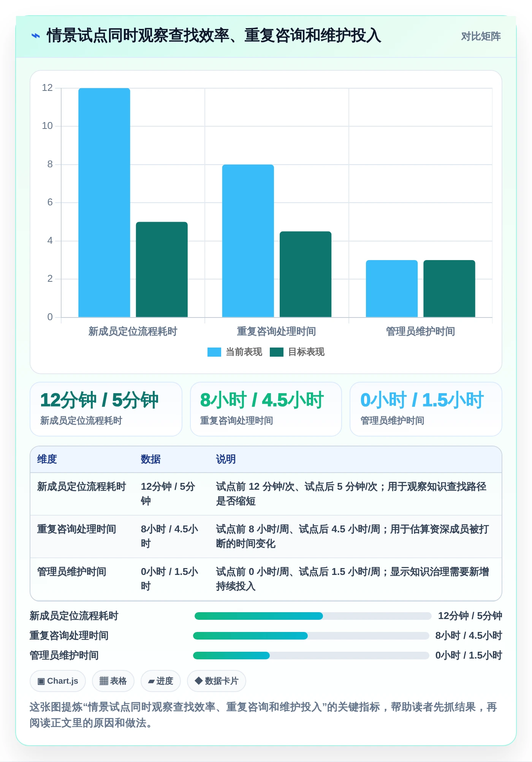
Task: Click the 表格 tag chip
Action: pos(113,681)
